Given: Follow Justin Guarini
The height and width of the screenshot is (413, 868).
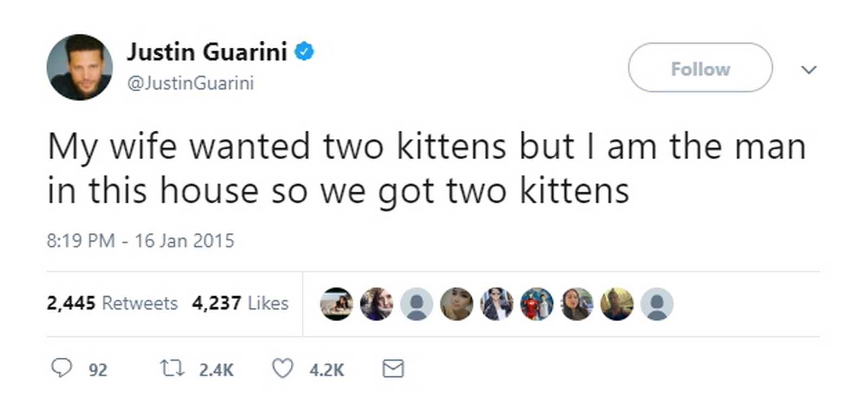Looking at the screenshot, I should coord(700,68).
